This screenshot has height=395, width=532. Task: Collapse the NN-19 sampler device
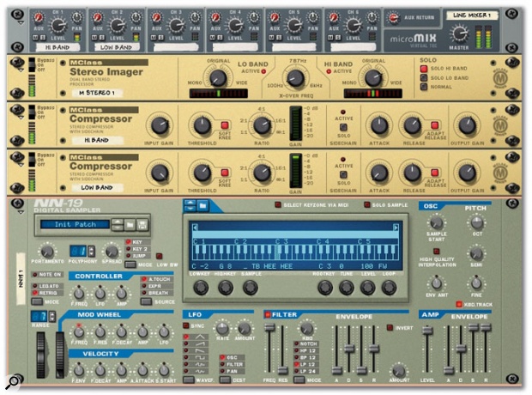coord(21,213)
